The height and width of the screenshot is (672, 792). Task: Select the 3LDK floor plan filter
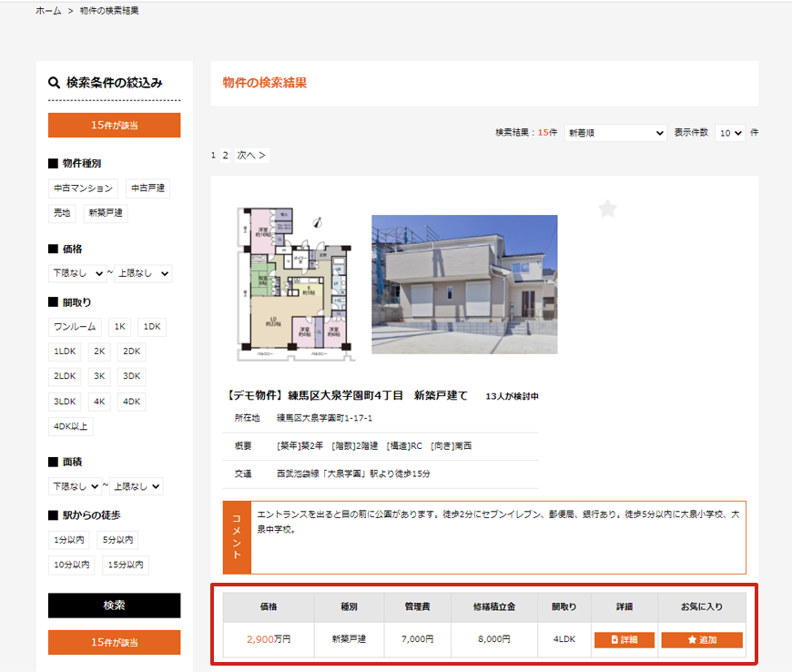click(x=65, y=402)
